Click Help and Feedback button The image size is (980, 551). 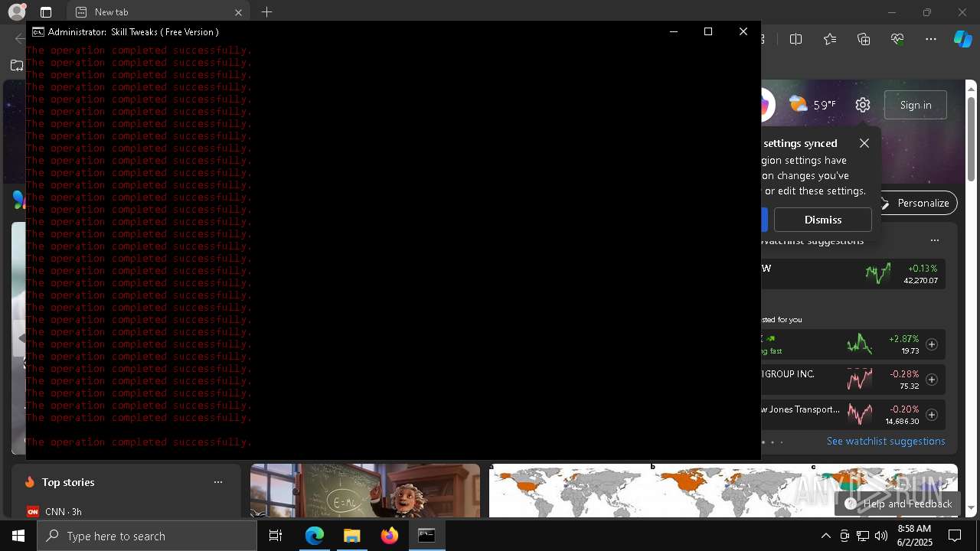[x=898, y=504]
